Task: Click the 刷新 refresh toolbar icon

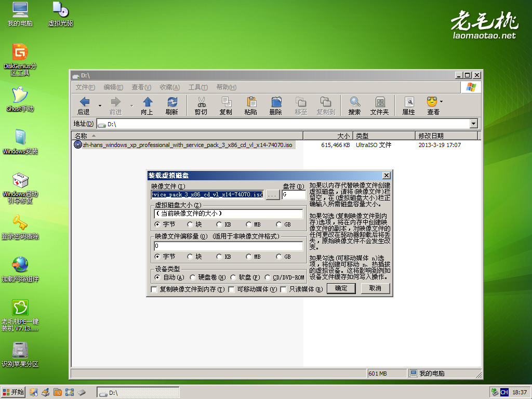Action: [171, 105]
